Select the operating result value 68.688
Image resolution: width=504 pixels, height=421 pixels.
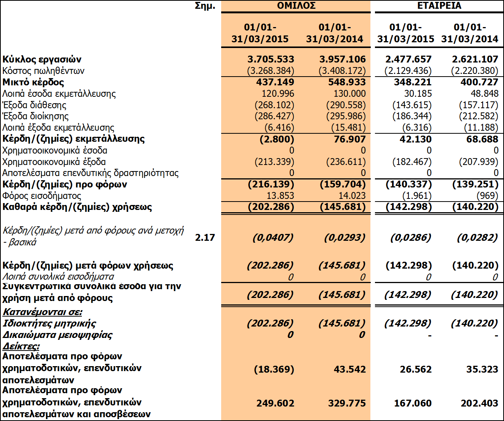[482, 139]
